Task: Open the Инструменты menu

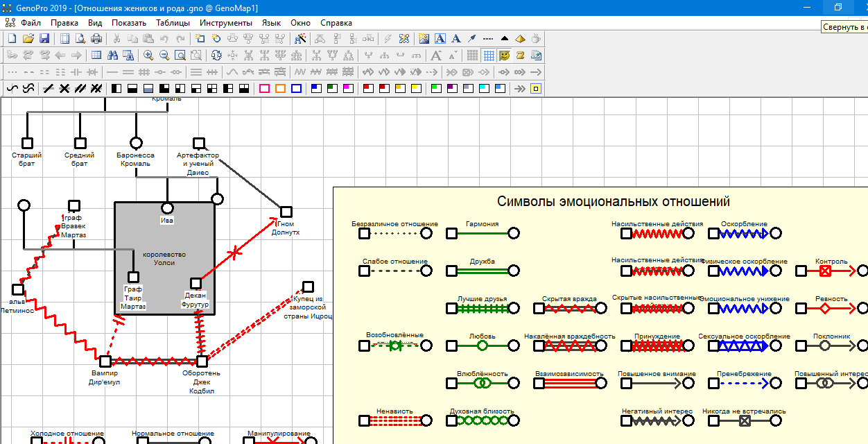Action: 225,23
